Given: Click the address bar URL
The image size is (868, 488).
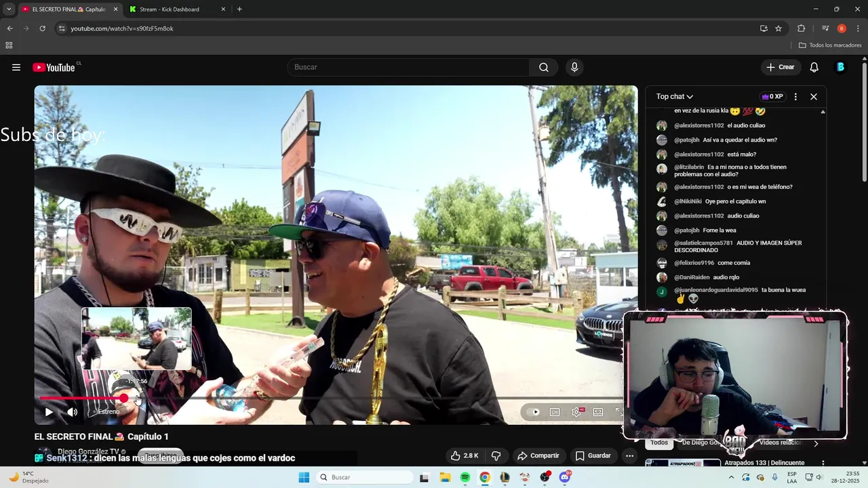Looking at the screenshot, I should [122, 28].
